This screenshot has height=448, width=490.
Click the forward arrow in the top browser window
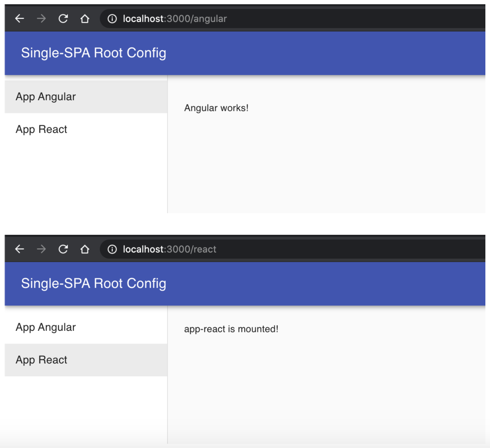(x=41, y=18)
